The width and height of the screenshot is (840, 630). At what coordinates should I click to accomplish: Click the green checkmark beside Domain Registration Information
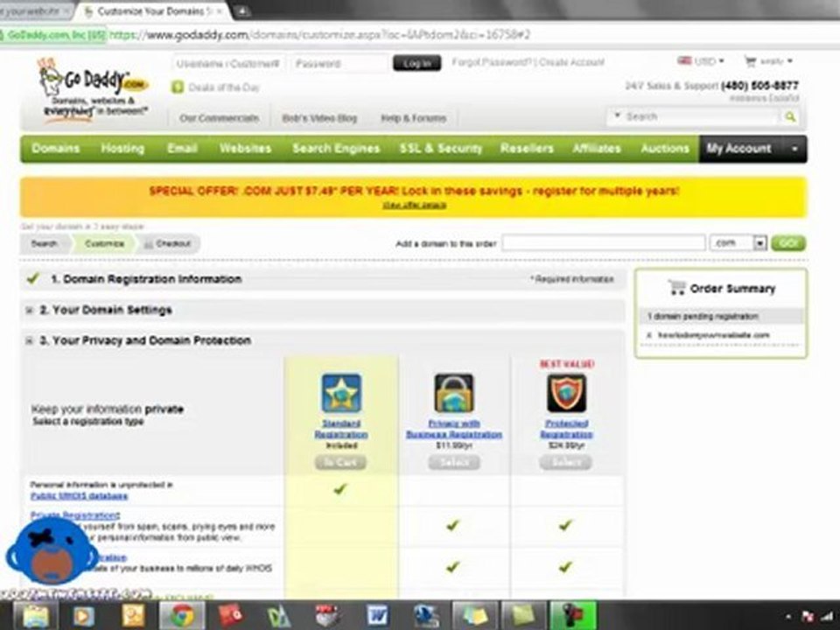click(33, 278)
